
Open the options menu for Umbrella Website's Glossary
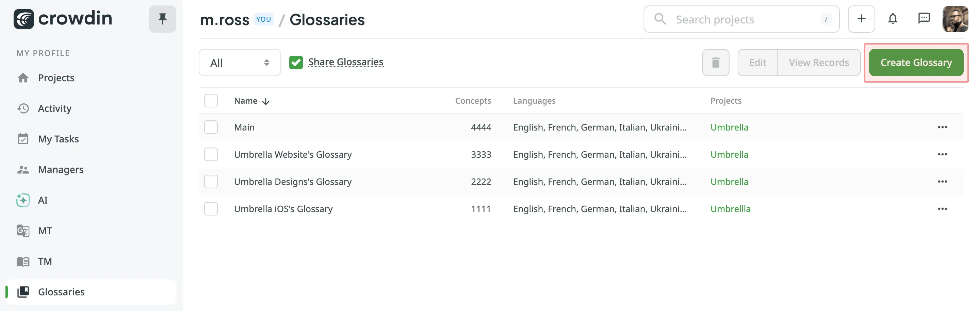[x=943, y=154]
